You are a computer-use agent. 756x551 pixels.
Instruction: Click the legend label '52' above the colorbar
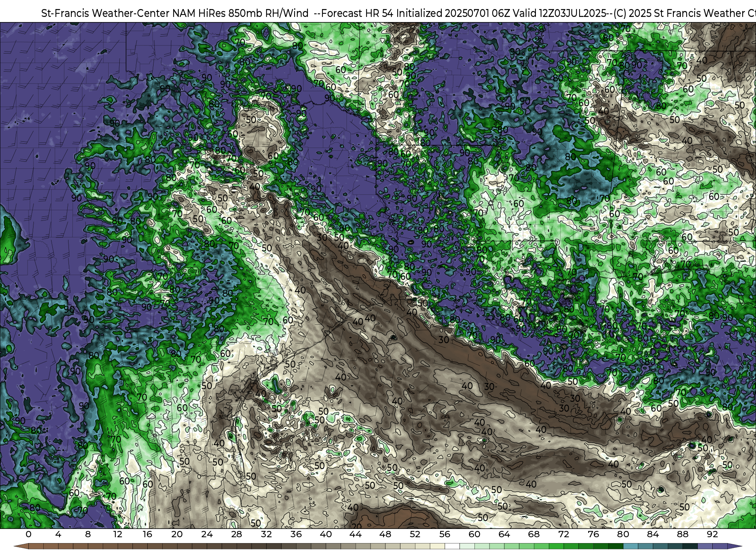click(x=415, y=534)
